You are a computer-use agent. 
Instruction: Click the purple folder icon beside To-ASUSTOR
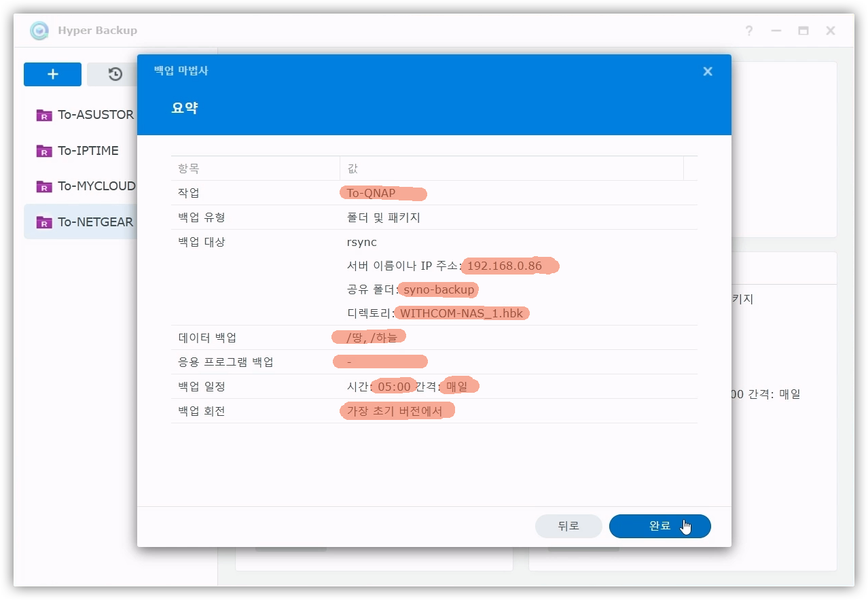[44, 115]
